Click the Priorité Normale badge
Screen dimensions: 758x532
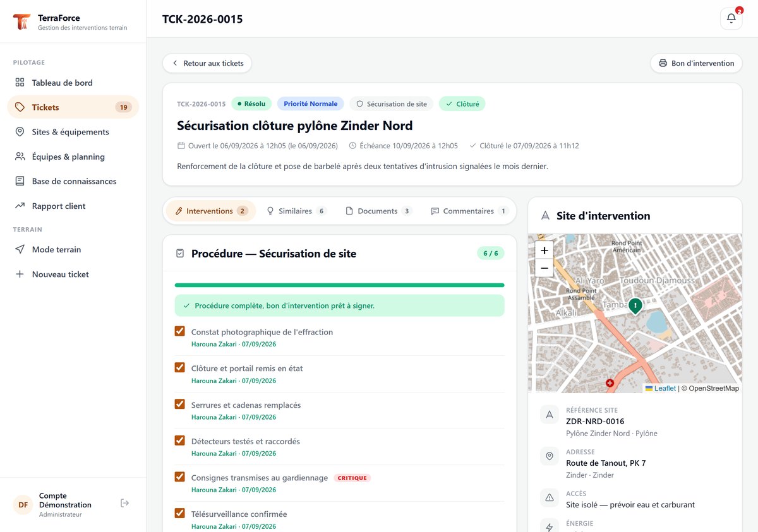tap(310, 103)
